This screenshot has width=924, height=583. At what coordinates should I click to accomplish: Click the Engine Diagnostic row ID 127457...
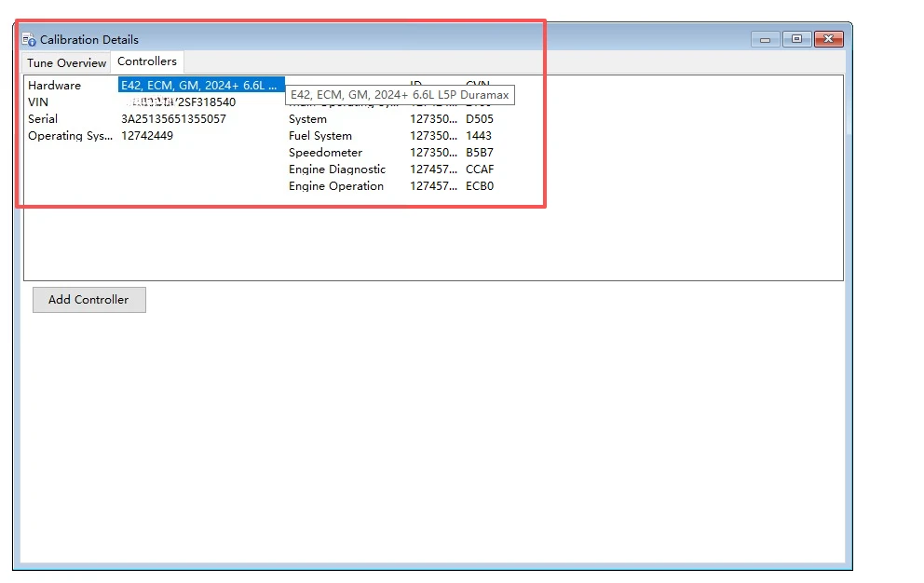[x=434, y=169]
